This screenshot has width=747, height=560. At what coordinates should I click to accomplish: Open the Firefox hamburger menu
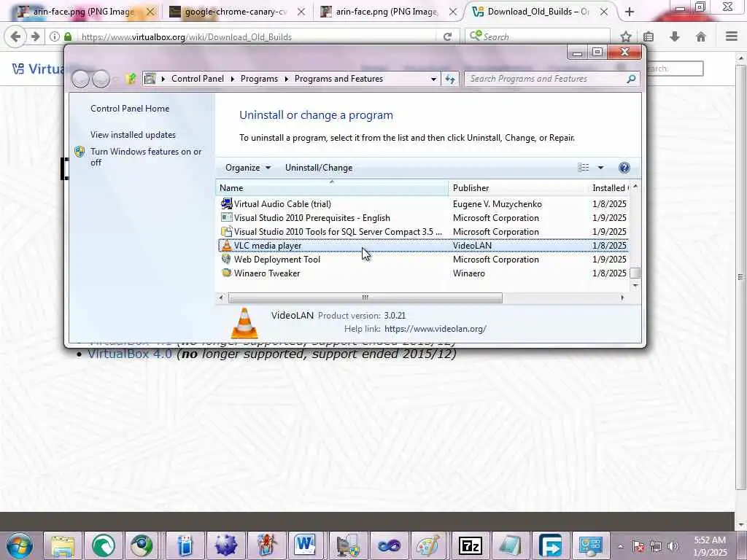point(732,36)
